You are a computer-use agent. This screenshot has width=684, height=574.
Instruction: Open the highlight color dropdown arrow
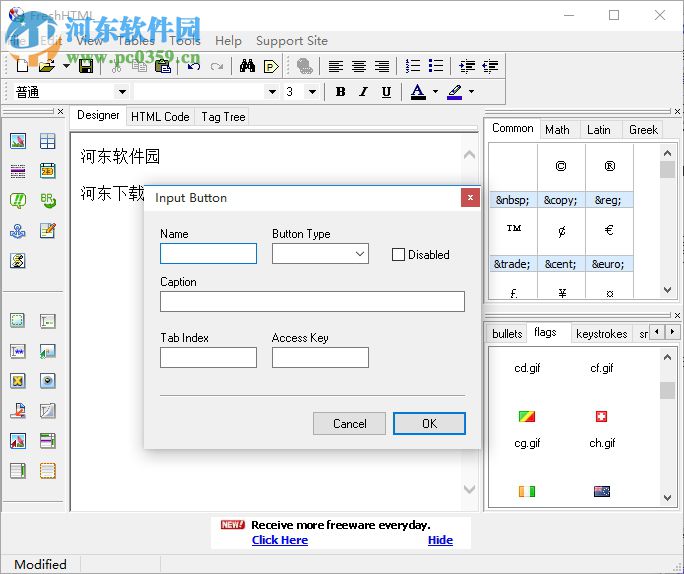(x=472, y=92)
